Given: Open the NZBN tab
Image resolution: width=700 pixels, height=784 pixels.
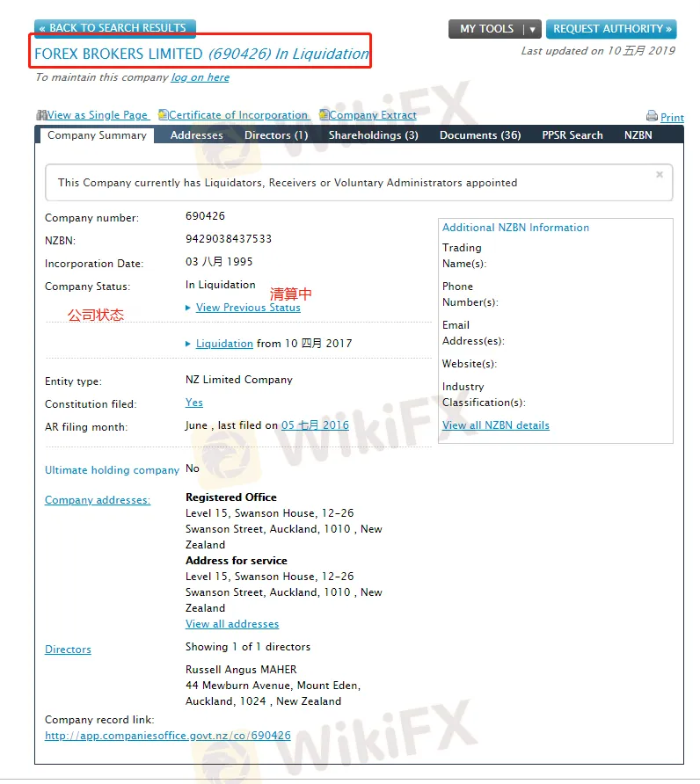Looking at the screenshot, I should (638, 135).
